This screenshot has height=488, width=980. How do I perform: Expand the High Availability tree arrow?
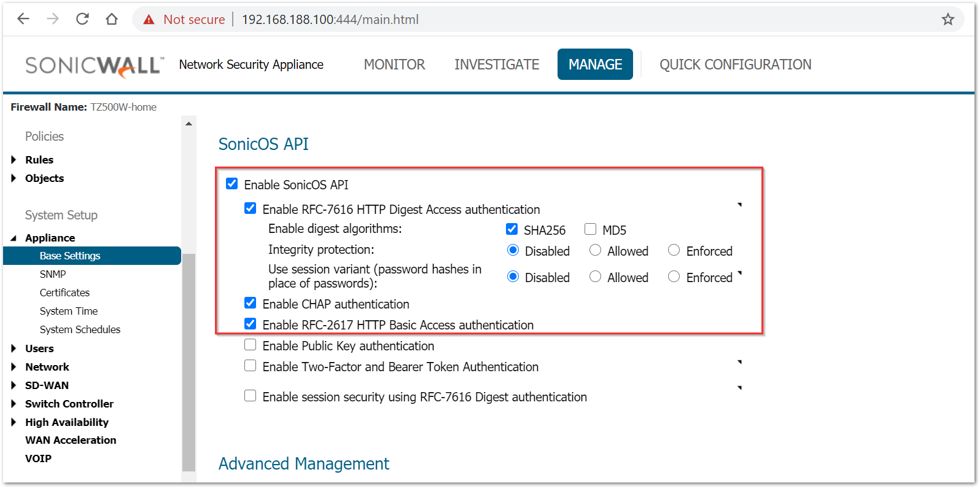[x=14, y=422]
